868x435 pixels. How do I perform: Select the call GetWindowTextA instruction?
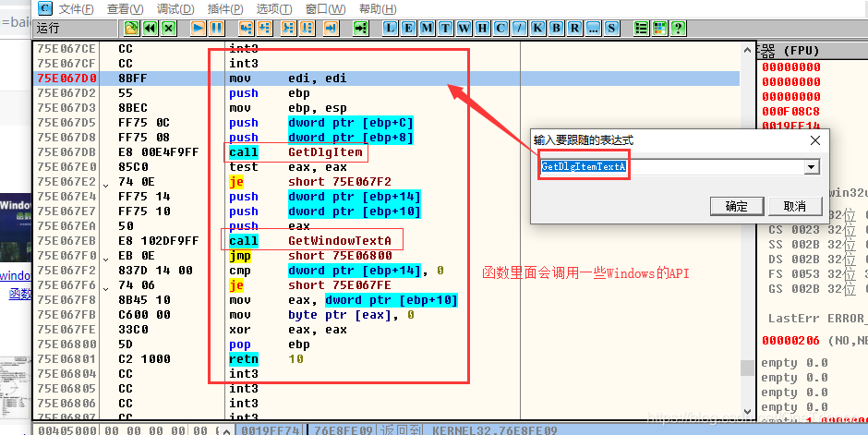pyautogui.click(x=310, y=241)
